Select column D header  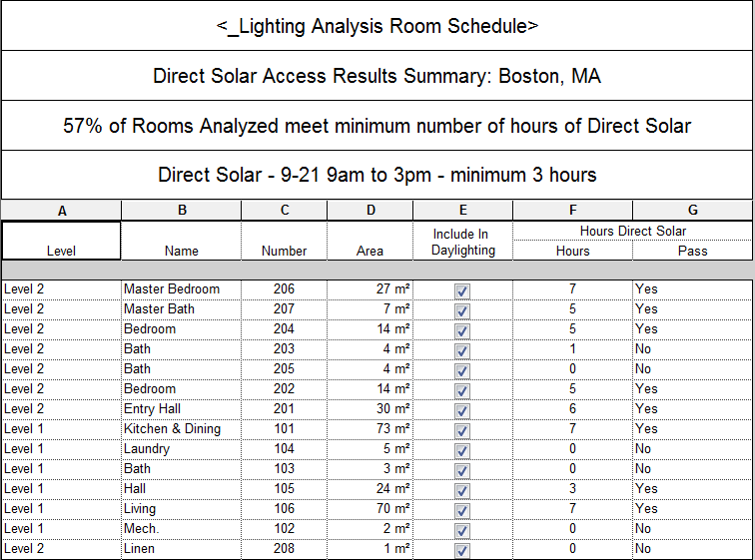click(x=371, y=210)
